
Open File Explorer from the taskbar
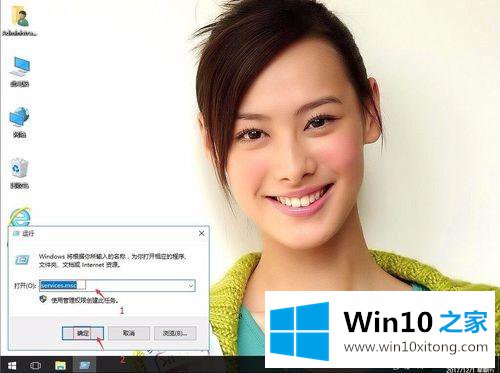(x=60, y=365)
